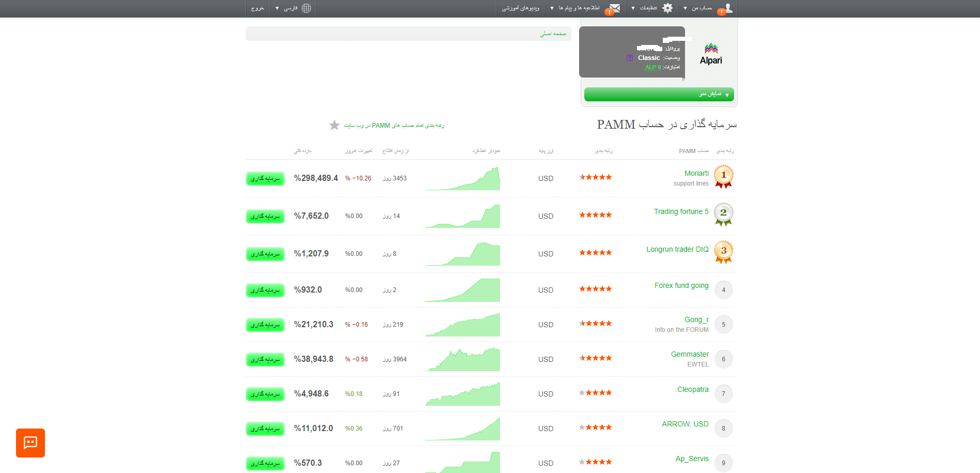The width and height of the screenshot is (980, 473).
Task: Open the Forex fund going account
Action: (681, 285)
